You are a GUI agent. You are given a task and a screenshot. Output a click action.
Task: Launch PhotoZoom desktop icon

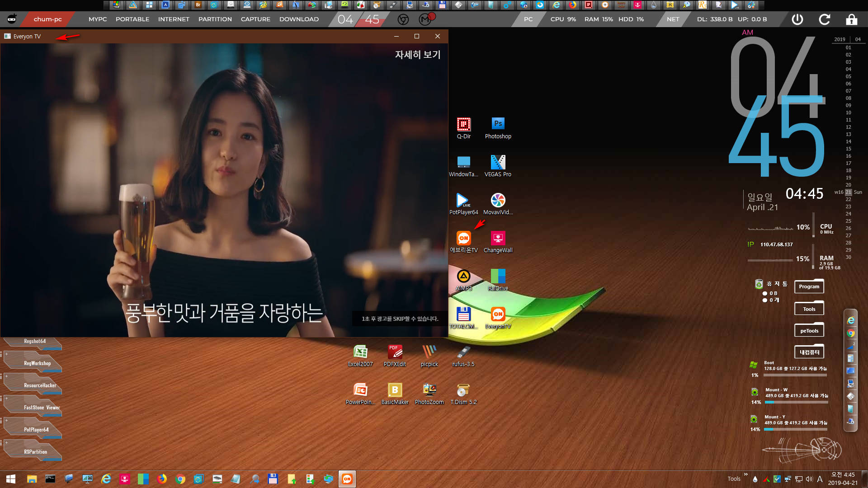(x=429, y=394)
